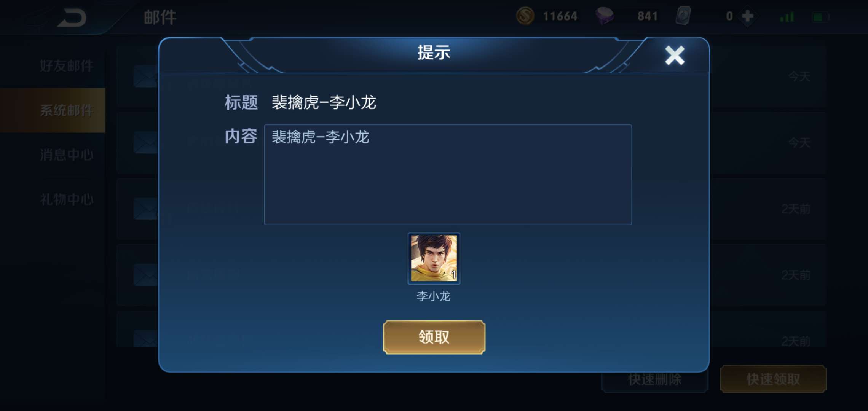Click the 快速领取 quick claim button

(x=773, y=379)
